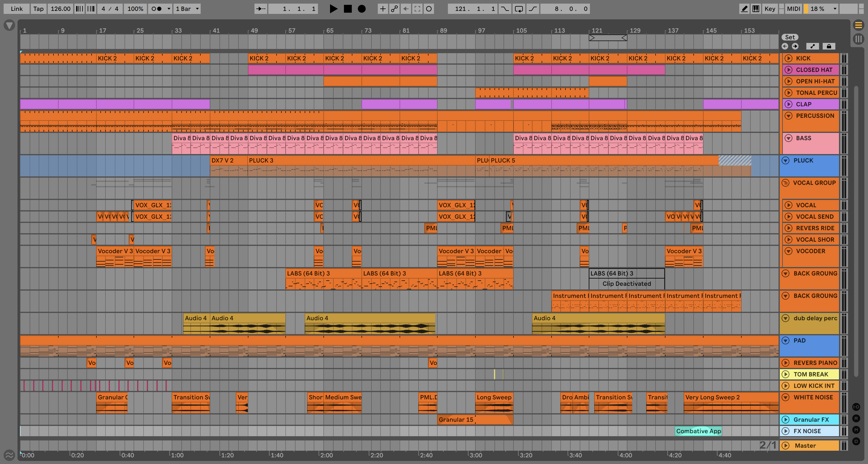Click the Lock Envelopes padlock icon

tap(829, 46)
